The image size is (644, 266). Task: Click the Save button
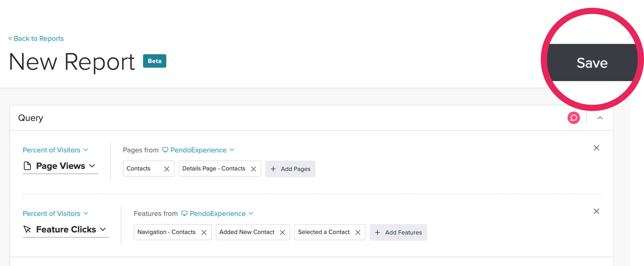(x=592, y=62)
